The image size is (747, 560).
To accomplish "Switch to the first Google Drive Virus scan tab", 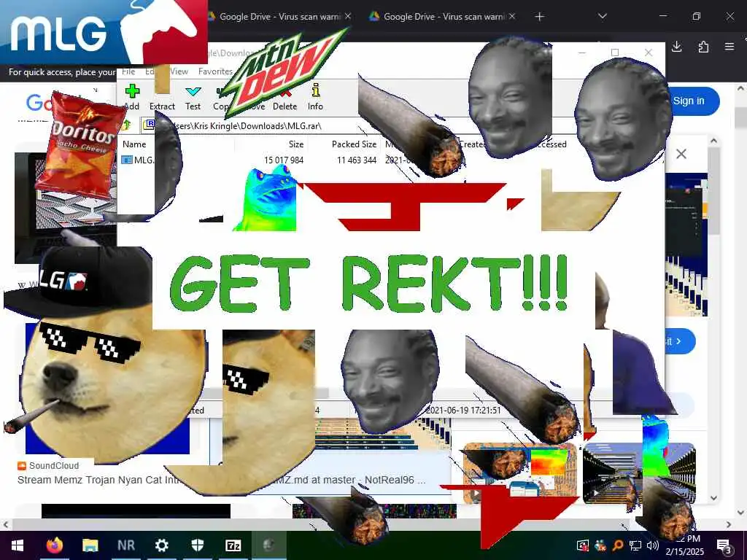I will point(280,17).
